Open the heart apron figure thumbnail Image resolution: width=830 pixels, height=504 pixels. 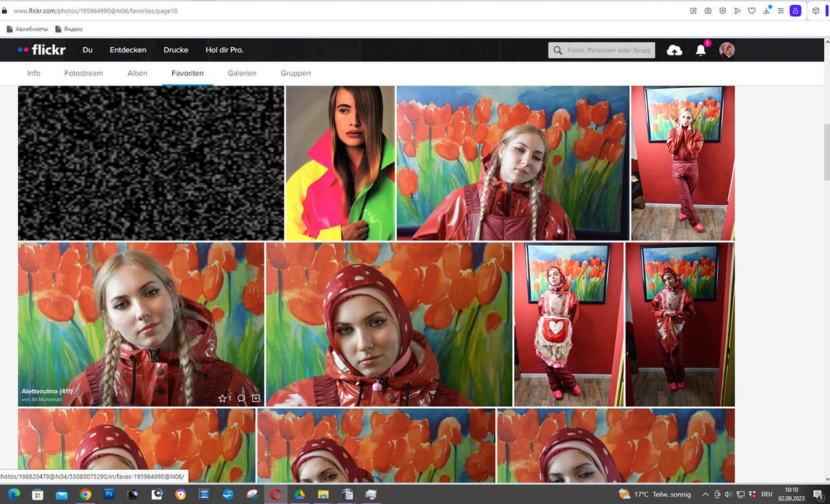click(569, 325)
